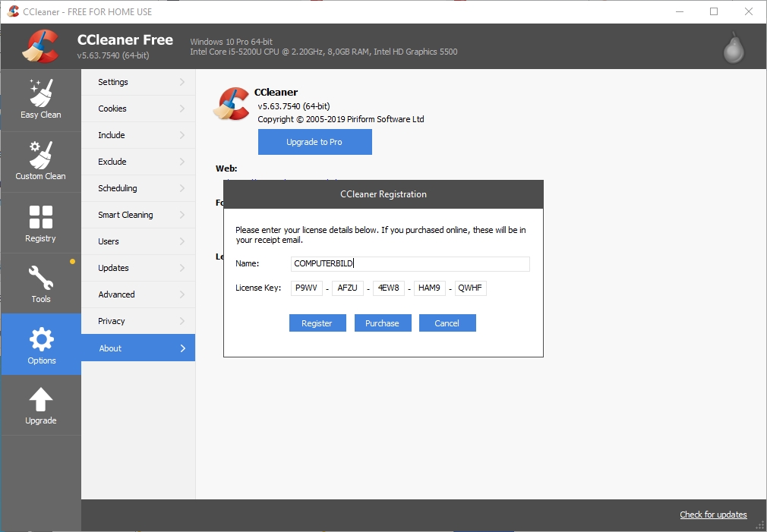Select the Easy Clean broom icon
This screenshot has height=532, width=767.
40,93
